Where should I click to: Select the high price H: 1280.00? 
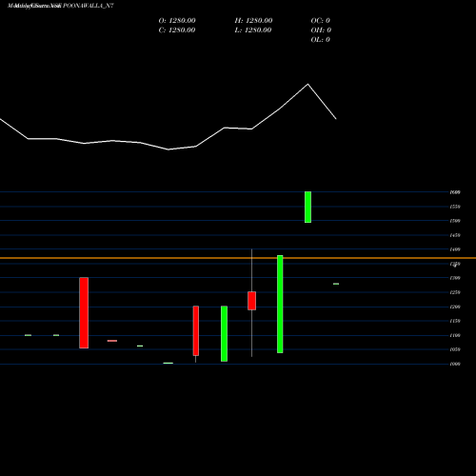[x=253, y=21]
